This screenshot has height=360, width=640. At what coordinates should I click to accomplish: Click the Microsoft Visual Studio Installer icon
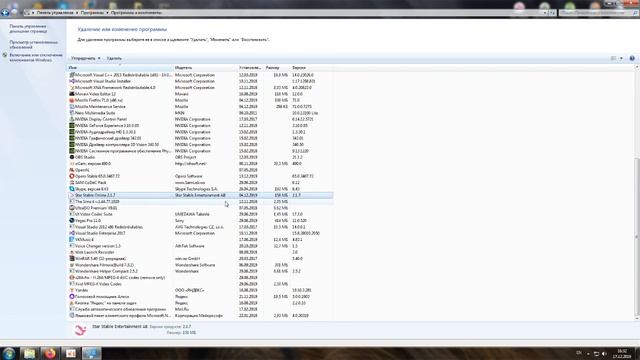(72, 81)
